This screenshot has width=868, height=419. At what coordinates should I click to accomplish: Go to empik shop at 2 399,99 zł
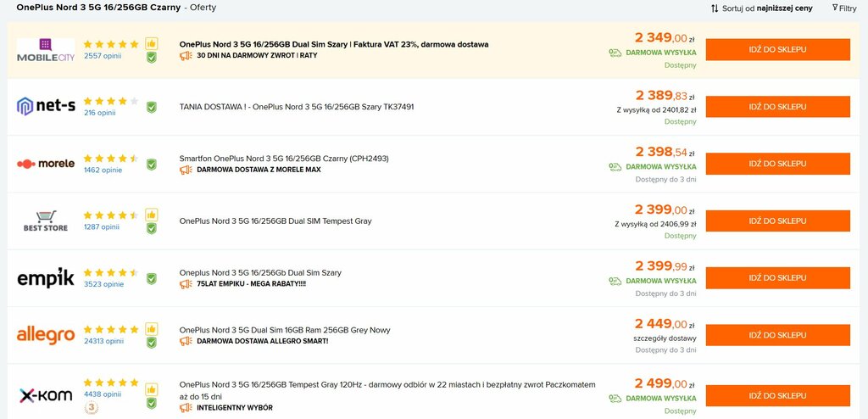pos(778,277)
